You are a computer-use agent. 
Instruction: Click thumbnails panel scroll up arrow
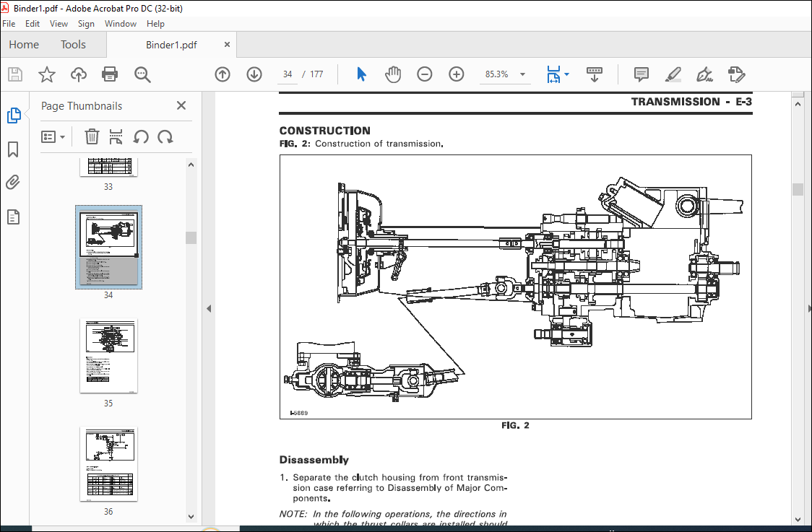191,165
